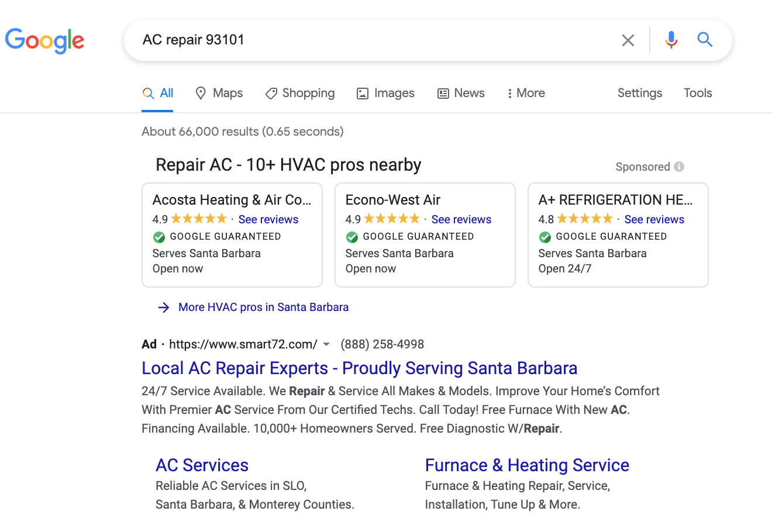The width and height of the screenshot is (772, 532).
Task: Open the More search options menu
Action: 525,93
